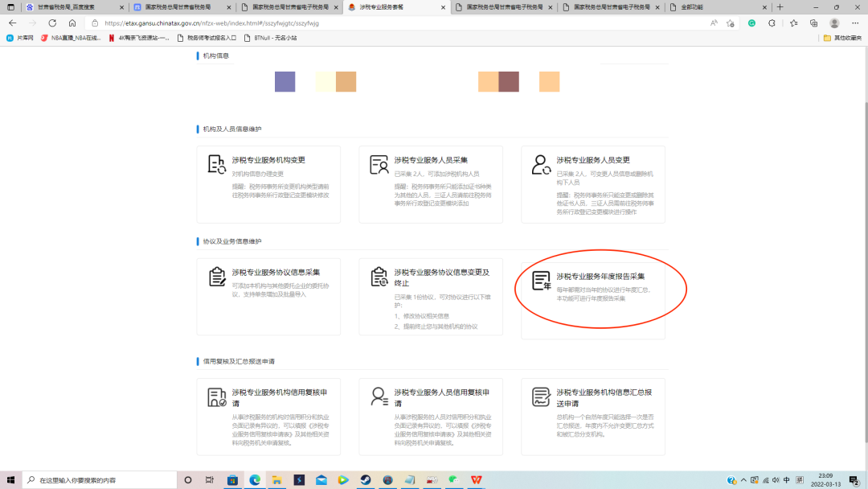Click the 信用复核及汇总报送申请 section heading
Image resolution: width=868 pixels, height=489 pixels.
[239, 362]
